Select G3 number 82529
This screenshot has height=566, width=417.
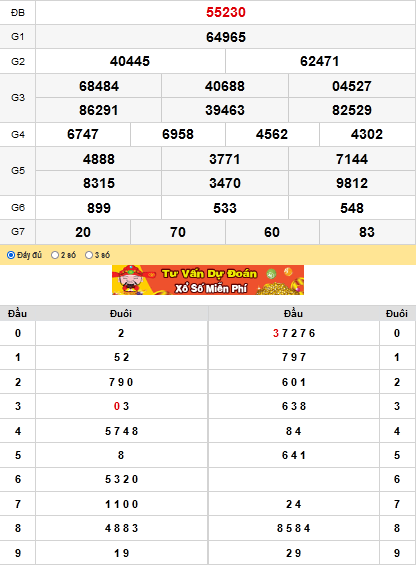[352, 110]
